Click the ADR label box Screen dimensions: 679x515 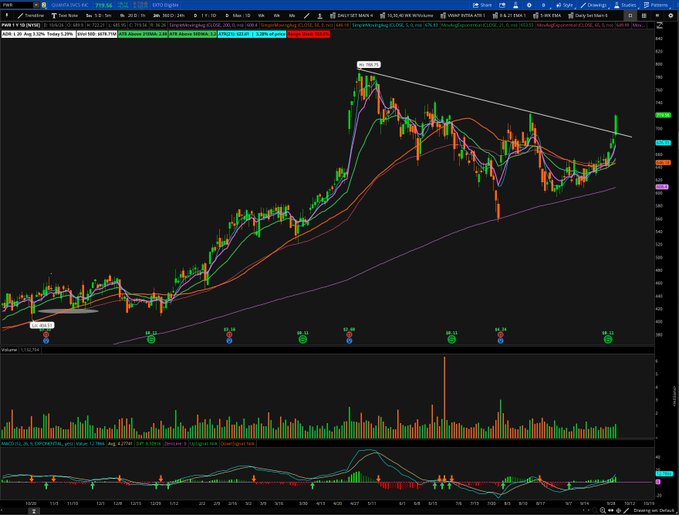click(x=38, y=34)
